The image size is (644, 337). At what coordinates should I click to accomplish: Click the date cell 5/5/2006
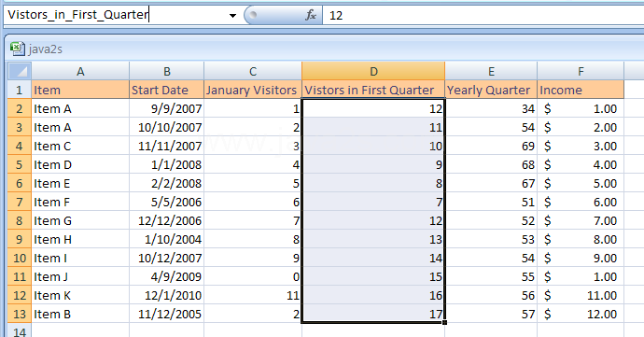167,202
